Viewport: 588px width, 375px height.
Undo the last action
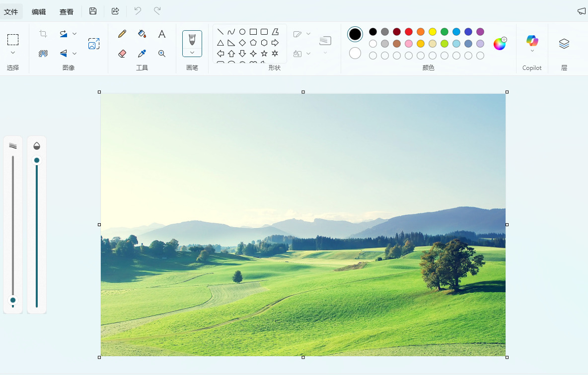[x=138, y=11]
